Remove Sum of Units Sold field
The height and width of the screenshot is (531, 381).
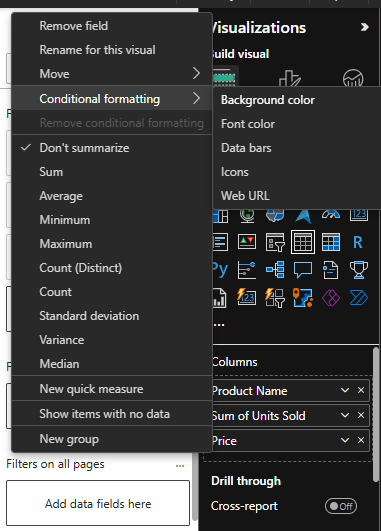tap(361, 415)
